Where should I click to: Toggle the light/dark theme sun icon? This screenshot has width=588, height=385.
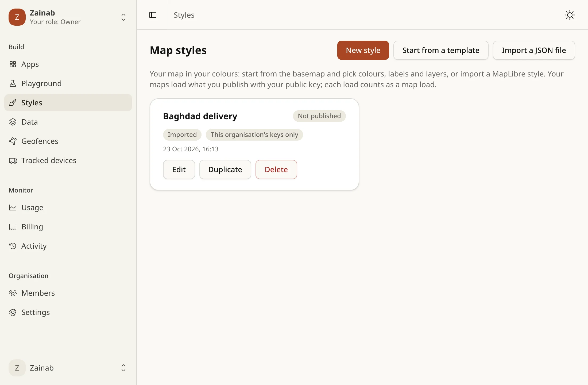pyautogui.click(x=570, y=15)
